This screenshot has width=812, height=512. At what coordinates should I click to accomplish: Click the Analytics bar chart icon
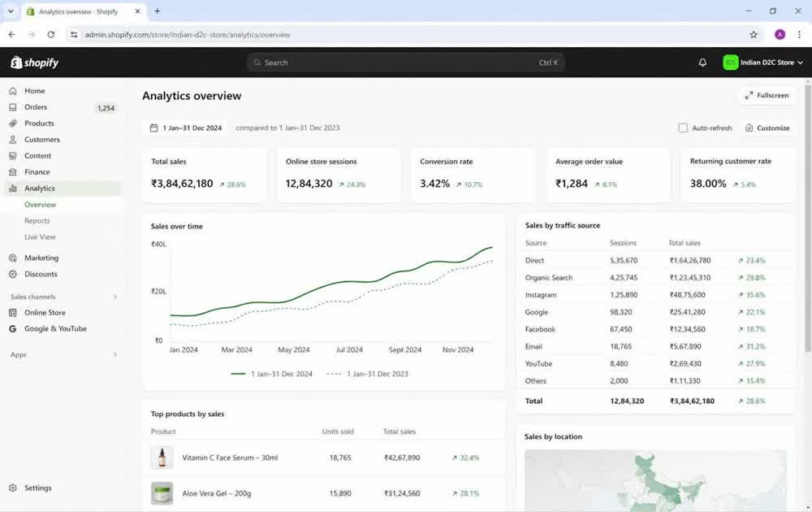pyautogui.click(x=13, y=188)
